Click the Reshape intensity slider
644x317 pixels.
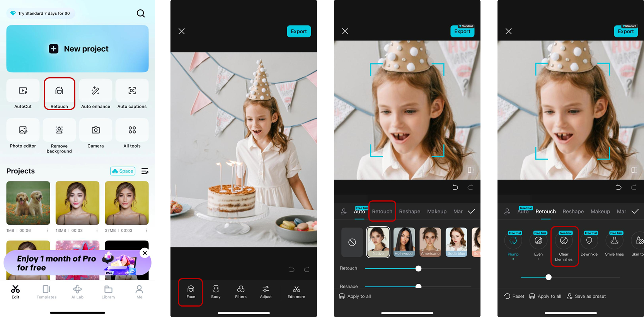tap(418, 286)
